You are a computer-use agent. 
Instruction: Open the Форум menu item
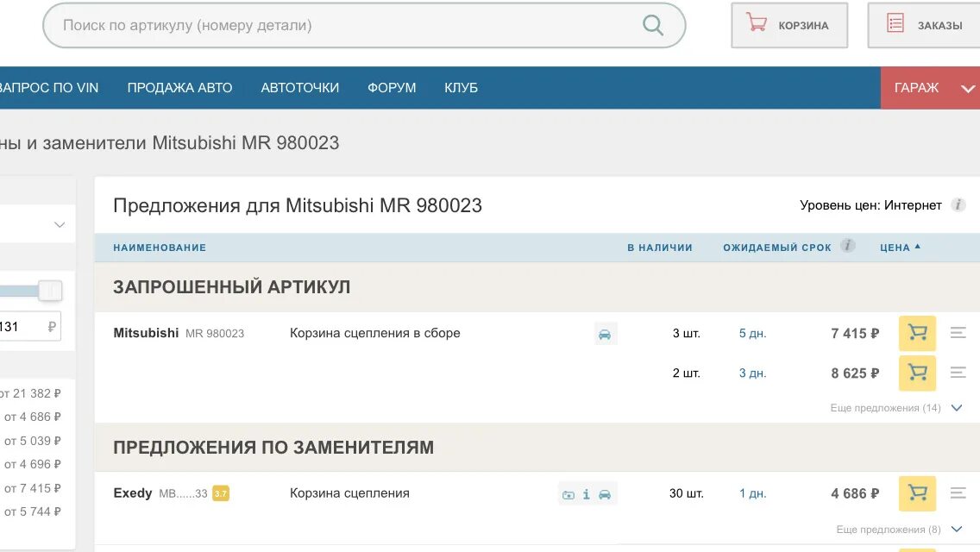(392, 87)
